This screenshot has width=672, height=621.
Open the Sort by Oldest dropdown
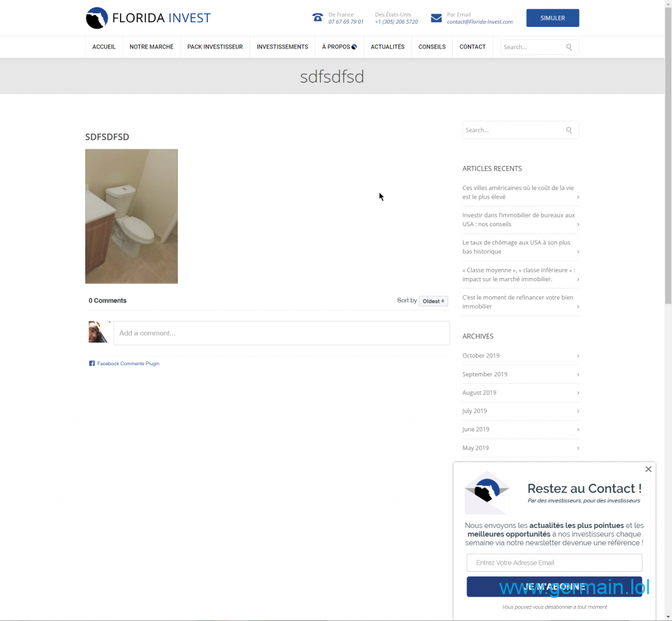[433, 301]
